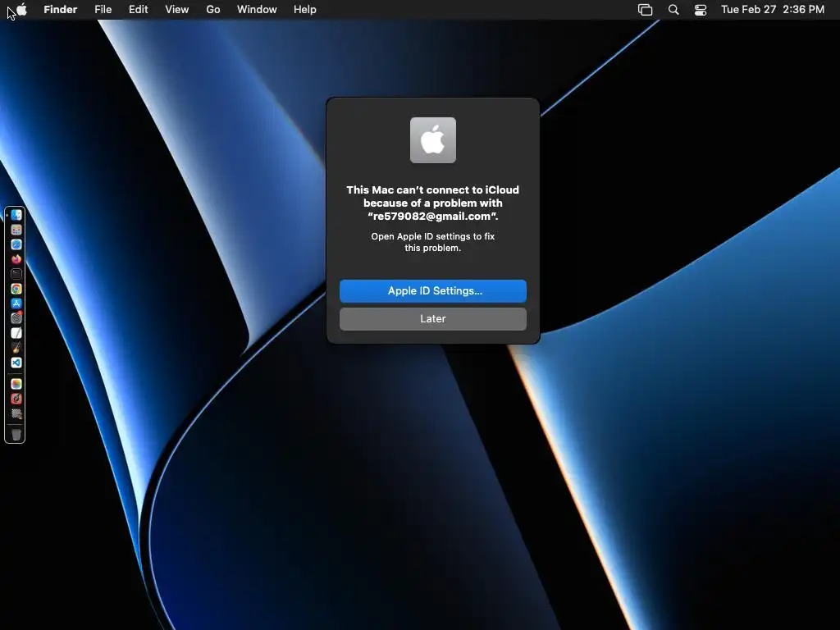Image resolution: width=840 pixels, height=630 pixels.
Task: Open Apple ID Settings from the dialog
Action: pyautogui.click(x=433, y=291)
